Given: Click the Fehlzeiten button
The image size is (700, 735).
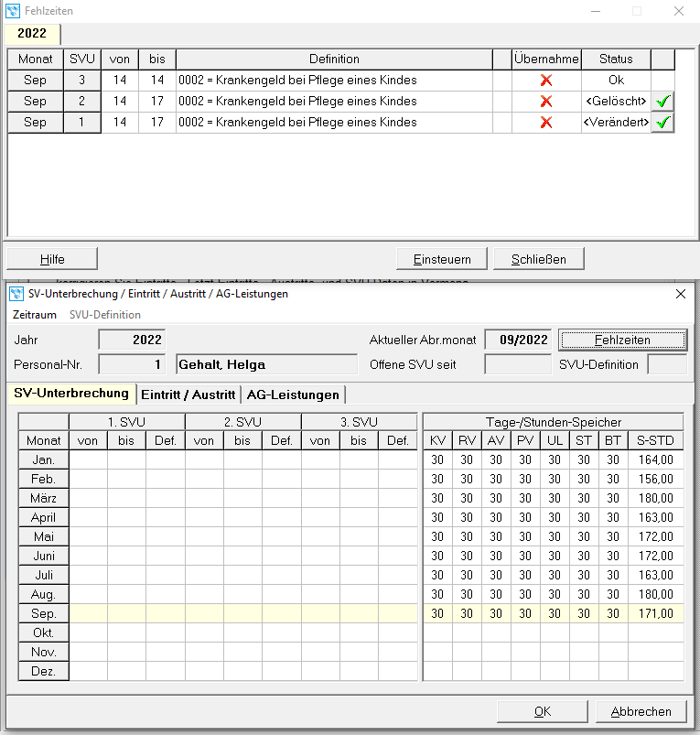Looking at the screenshot, I should 623,340.
